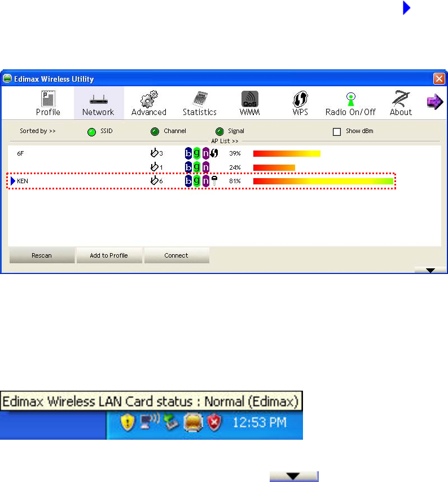
Task: Click the Rescan button
Action: (42, 255)
